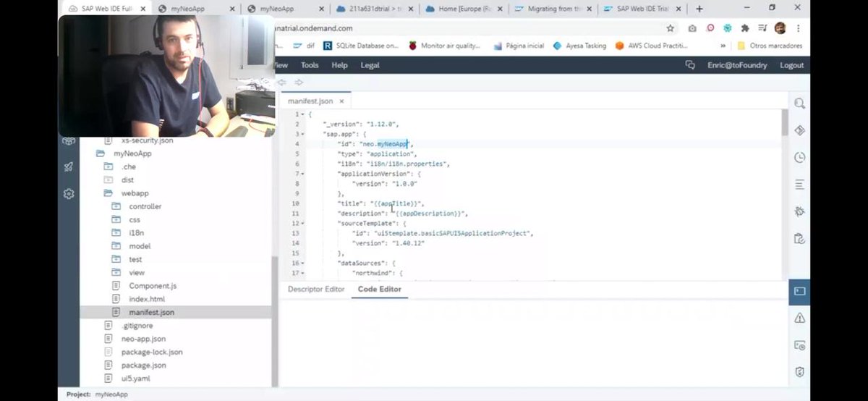Open the Search pane magnifier icon
The image size is (868, 401).
point(799,104)
